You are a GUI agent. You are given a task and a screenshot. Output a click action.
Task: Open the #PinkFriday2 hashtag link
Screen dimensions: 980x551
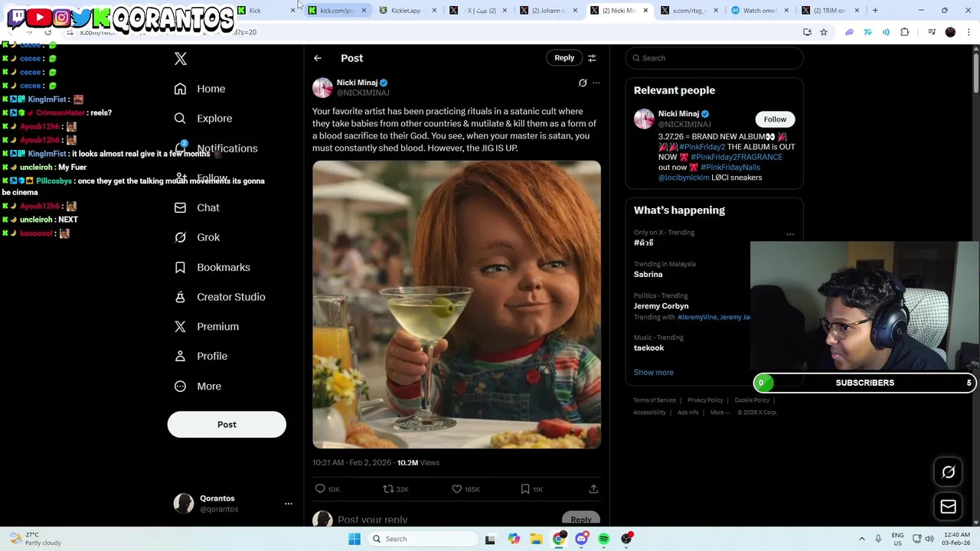(702, 147)
